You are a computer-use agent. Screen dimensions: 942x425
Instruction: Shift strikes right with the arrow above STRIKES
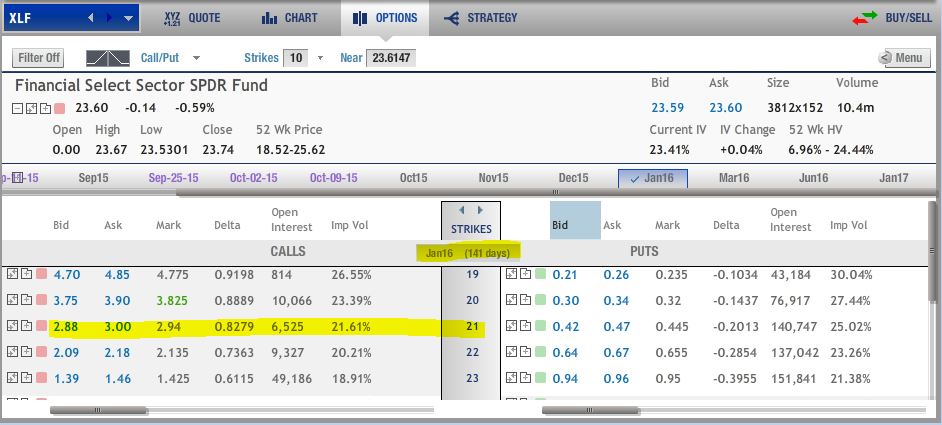pyautogui.click(x=480, y=210)
